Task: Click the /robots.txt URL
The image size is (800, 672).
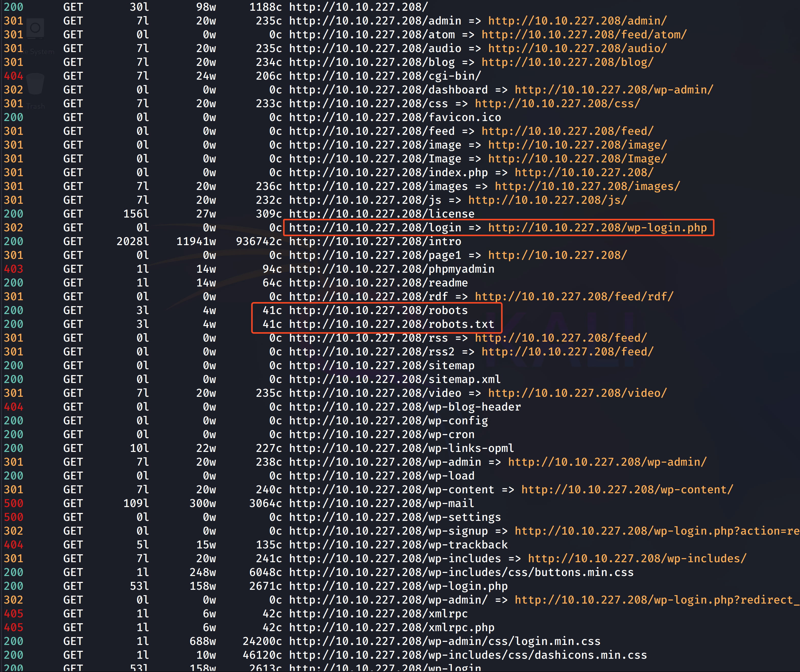Action: 391,324
